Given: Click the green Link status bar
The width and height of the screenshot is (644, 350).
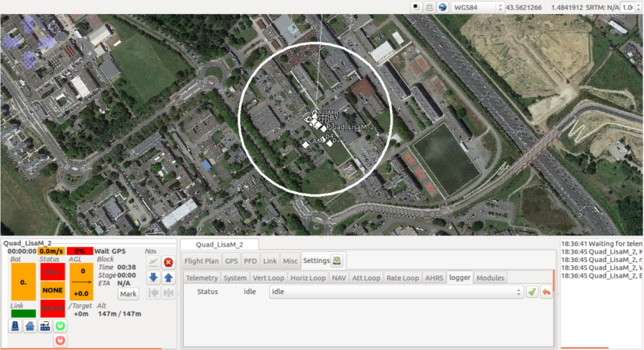Looking at the screenshot, I should click(23, 313).
